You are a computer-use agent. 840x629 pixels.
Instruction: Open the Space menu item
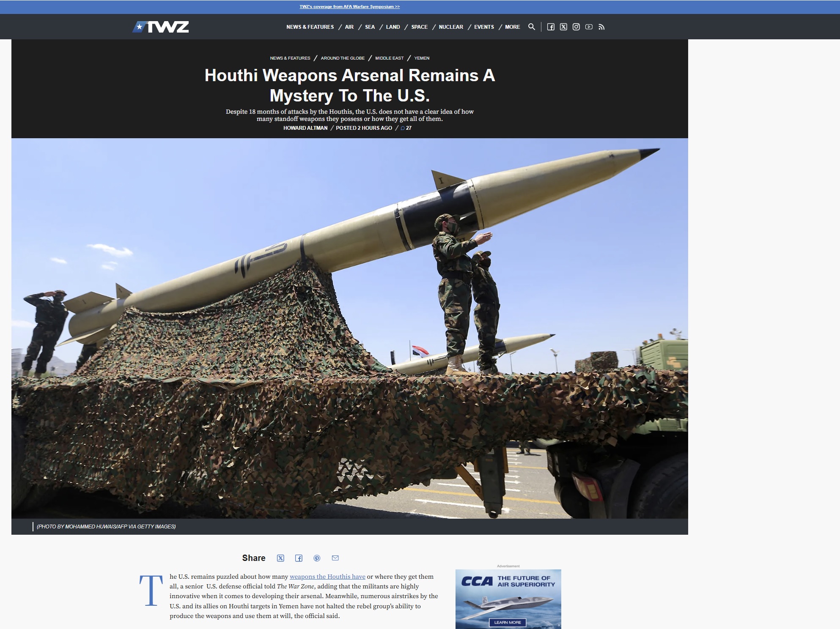click(x=419, y=27)
